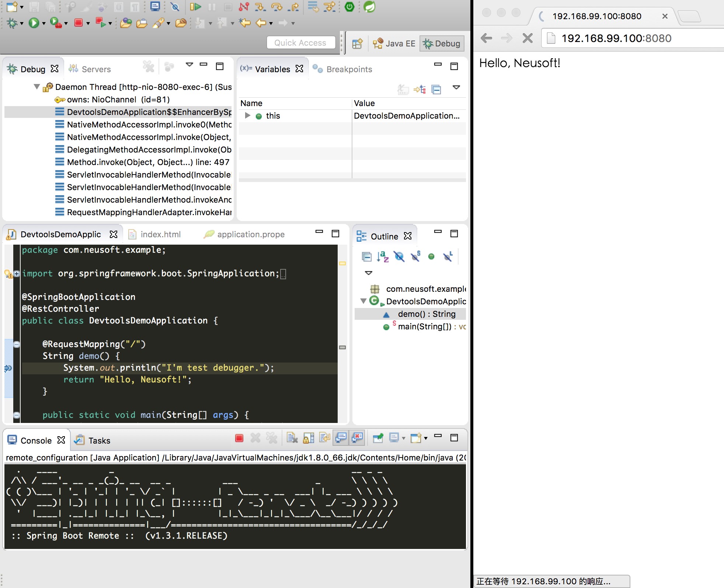The height and width of the screenshot is (588, 724).
Task: Switch to the Debug perspective
Action: pos(442,43)
